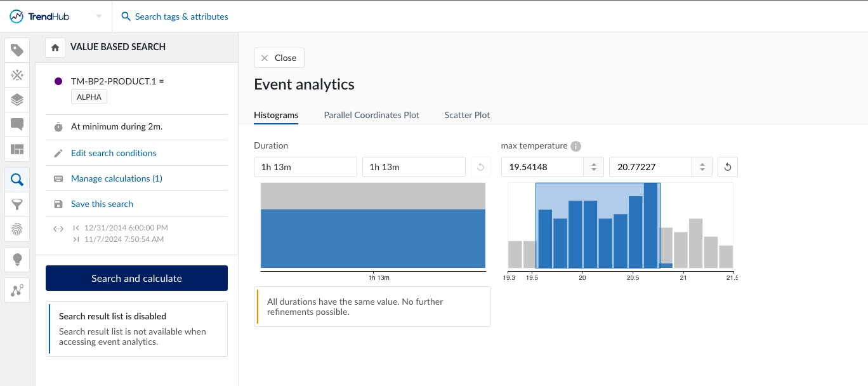Viewport: 868px width, 386px height.
Task: Click the filter funnel icon in the sidebar
Action: pos(16,204)
